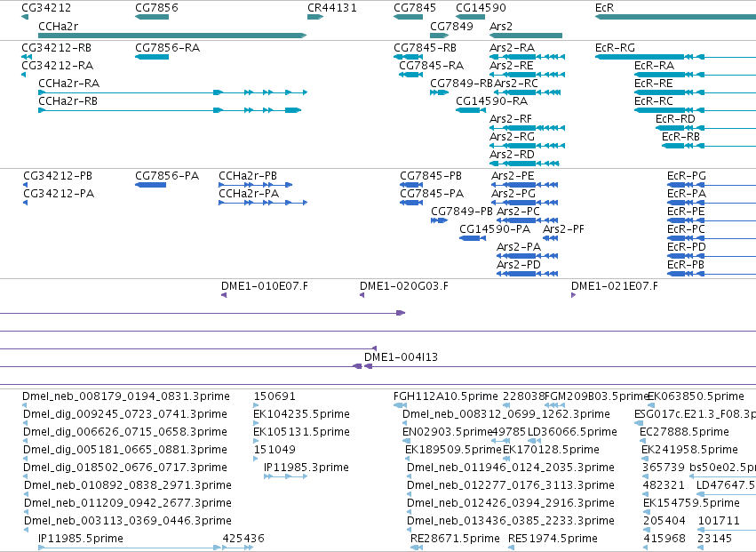Select the 425436 EST label
This screenshot has height=552, width=756.
(x=243, y=539)
